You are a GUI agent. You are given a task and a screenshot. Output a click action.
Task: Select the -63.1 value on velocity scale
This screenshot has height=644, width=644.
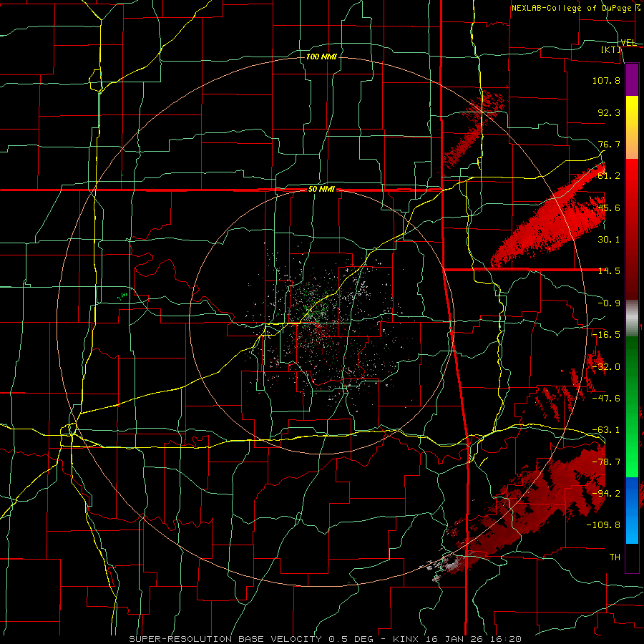[606, 430]
